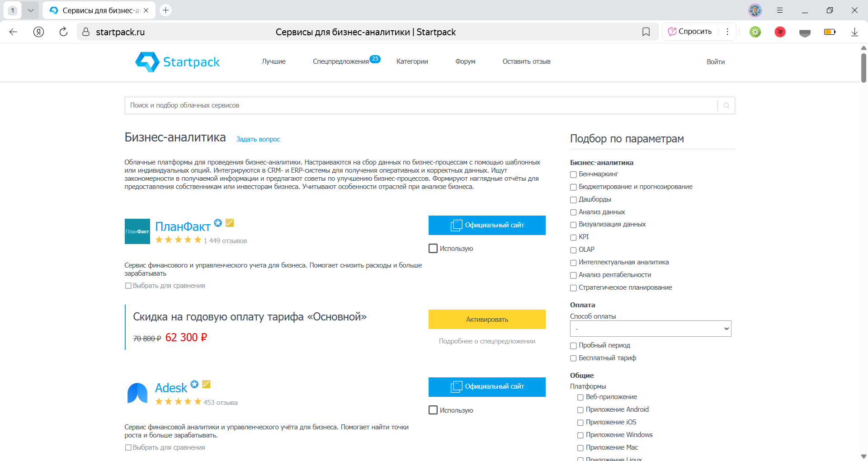Go to the Форум section

coord(465,61)
